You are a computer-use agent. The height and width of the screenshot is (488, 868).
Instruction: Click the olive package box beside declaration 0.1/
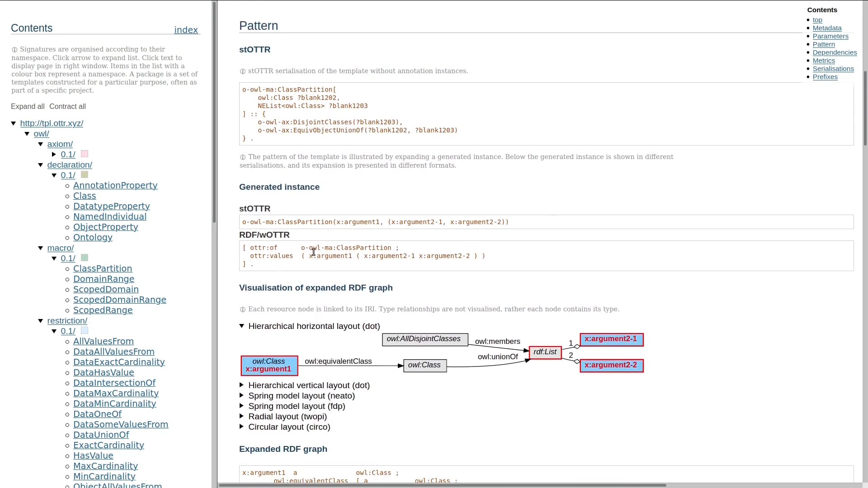click(x=84, y=174)
